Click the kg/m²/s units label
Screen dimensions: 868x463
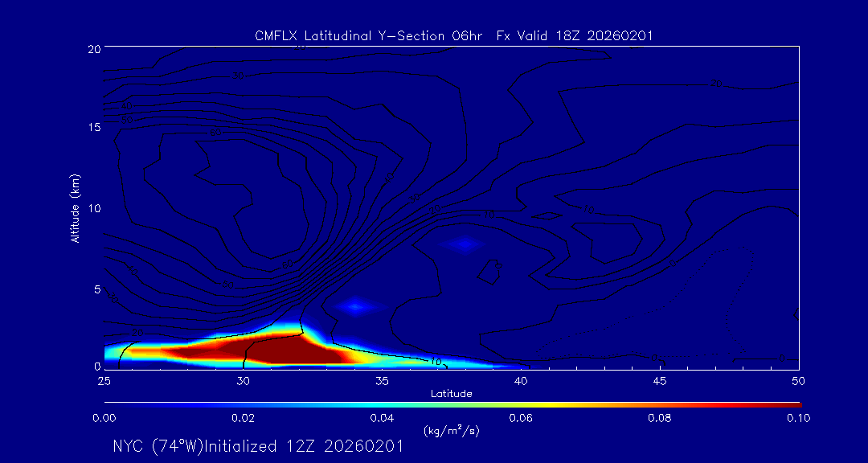click(x=452, y=431)
